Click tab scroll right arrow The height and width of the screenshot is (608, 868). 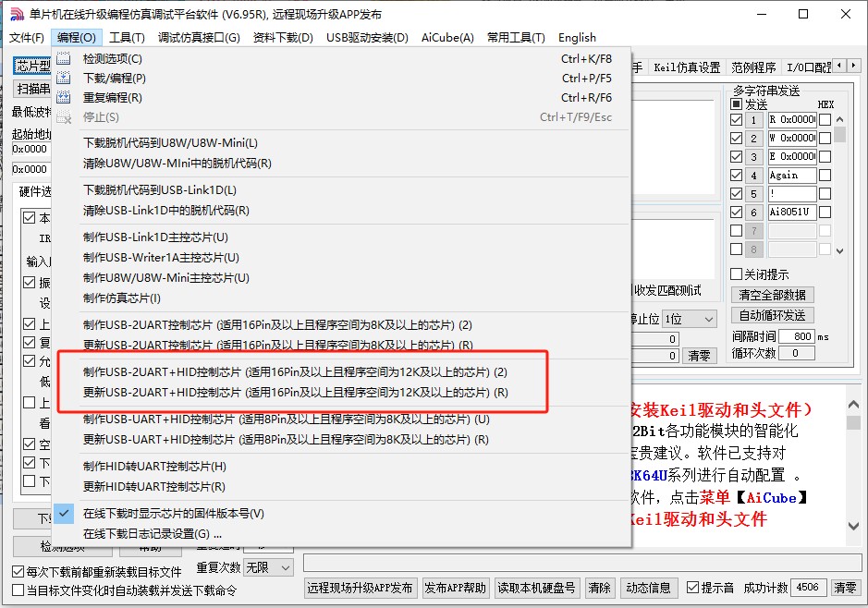click(853, 66)
